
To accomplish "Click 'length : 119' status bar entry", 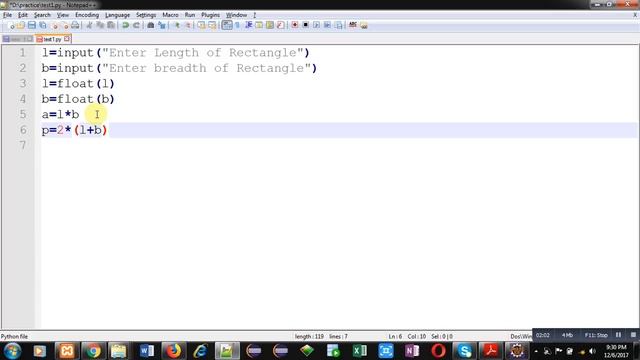I will pos(309,337).
